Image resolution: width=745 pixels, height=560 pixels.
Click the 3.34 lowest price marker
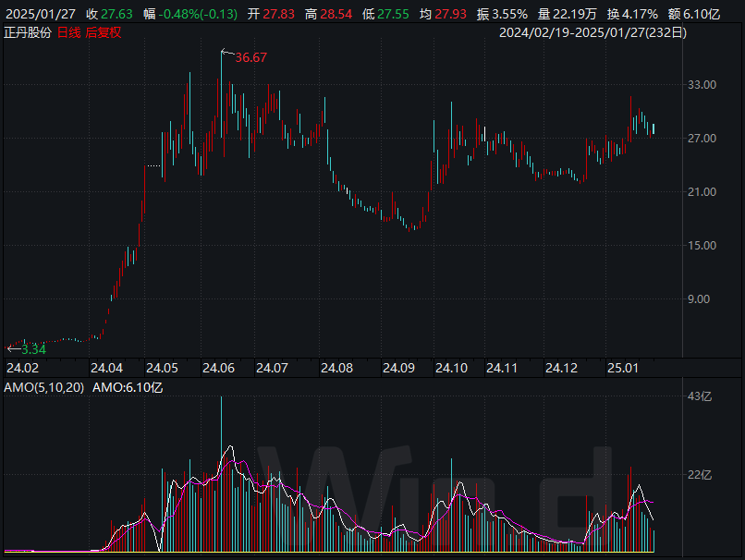coord(32,349)
